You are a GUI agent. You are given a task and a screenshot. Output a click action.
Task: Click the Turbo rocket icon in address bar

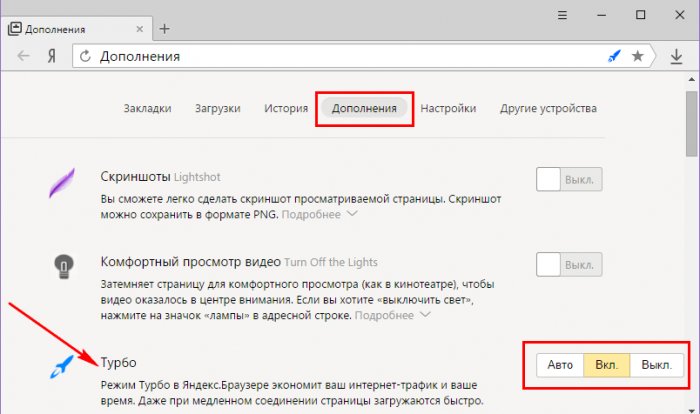tap(615, 56)
